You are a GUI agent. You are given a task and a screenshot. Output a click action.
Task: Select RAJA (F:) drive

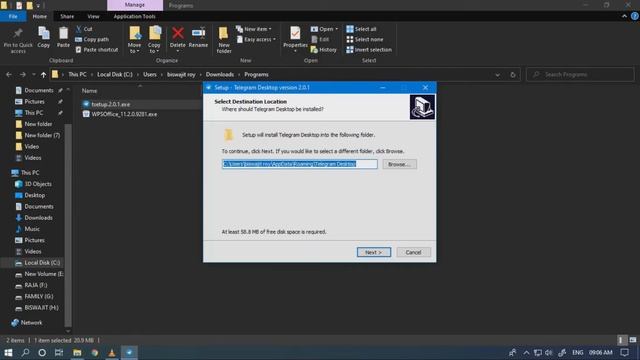36,285
